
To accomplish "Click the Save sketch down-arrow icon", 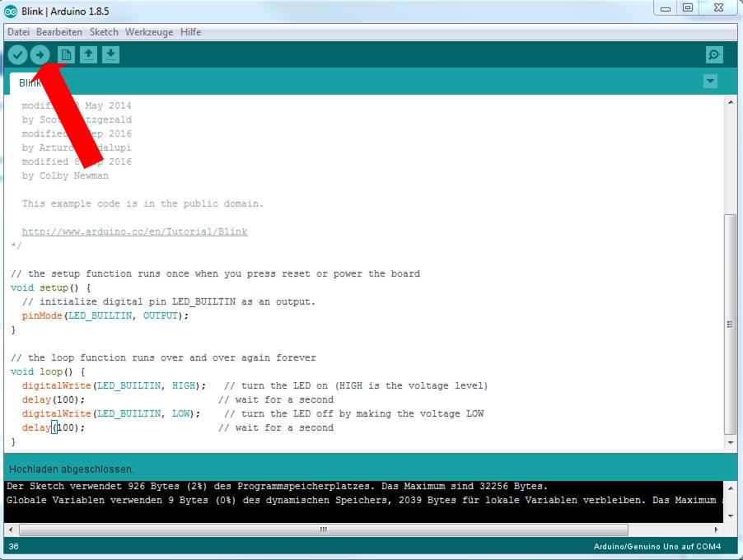I will click(x=110, y=55).
